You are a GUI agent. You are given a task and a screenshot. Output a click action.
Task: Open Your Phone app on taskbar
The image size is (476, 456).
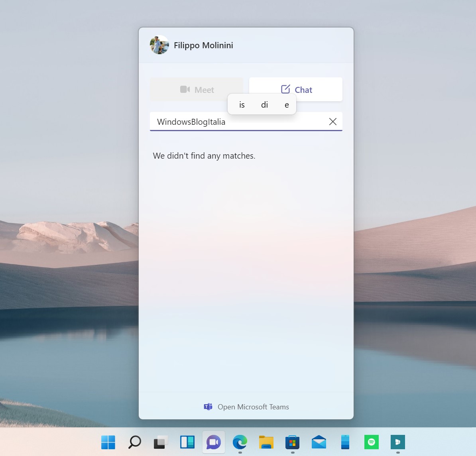tap(345, 442)
